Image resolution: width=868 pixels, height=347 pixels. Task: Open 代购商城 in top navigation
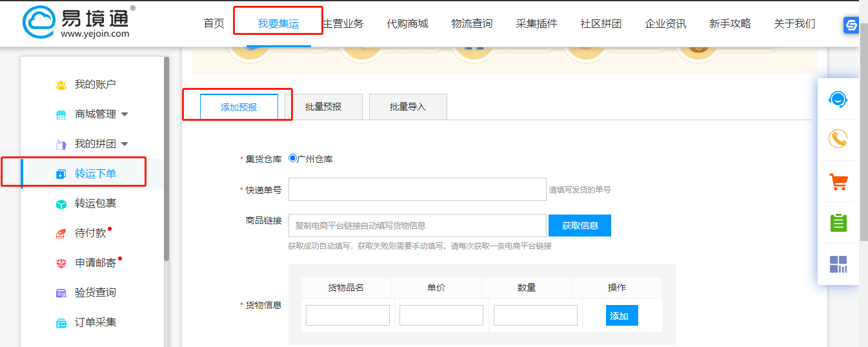pos(407,24)
